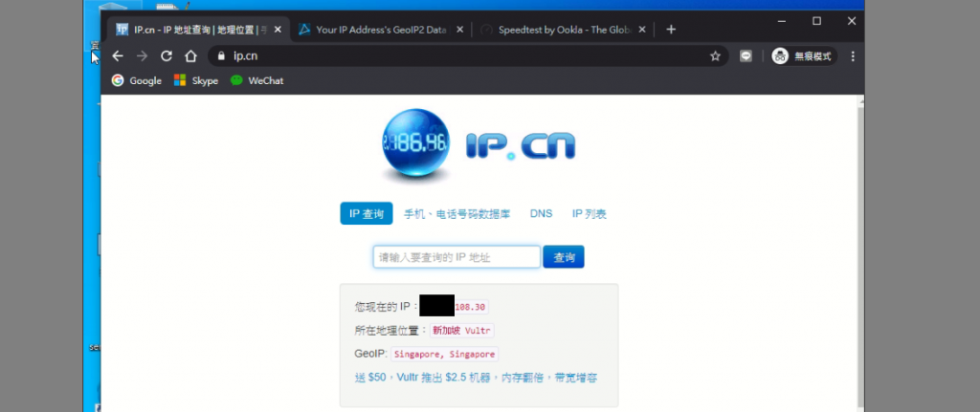Open the Chrome three-dot menu
This screenshot has height=412, width=980.
point(853,56)
